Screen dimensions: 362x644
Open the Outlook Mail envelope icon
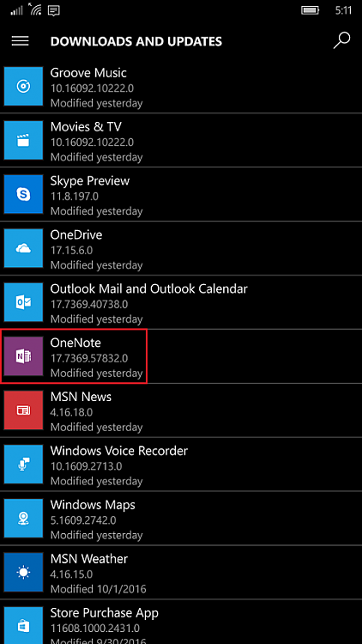pyautogui.click(x=23, y=303)
